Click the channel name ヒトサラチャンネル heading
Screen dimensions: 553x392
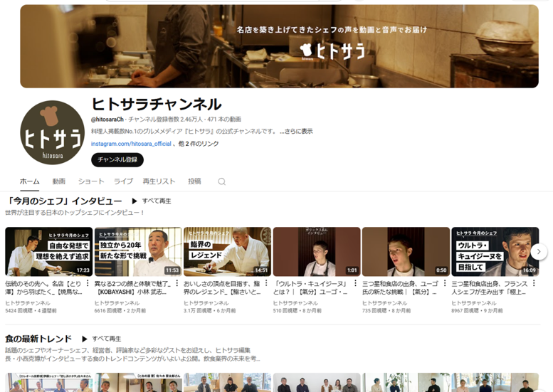[x=157, y=105]
